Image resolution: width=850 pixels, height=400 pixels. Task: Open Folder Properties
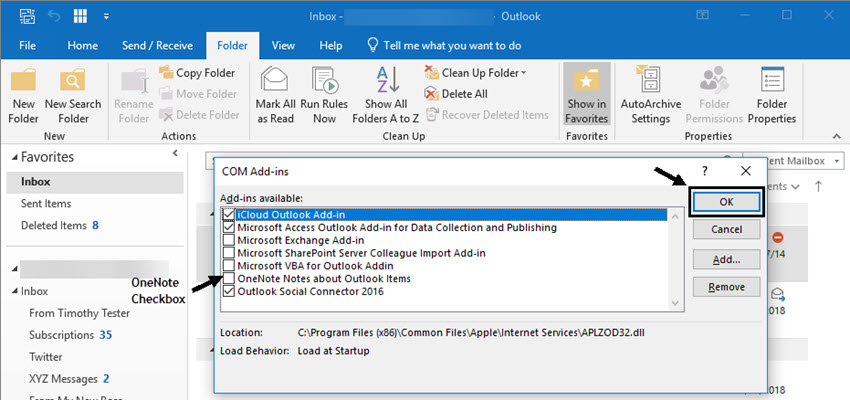[x=772, y=95]
